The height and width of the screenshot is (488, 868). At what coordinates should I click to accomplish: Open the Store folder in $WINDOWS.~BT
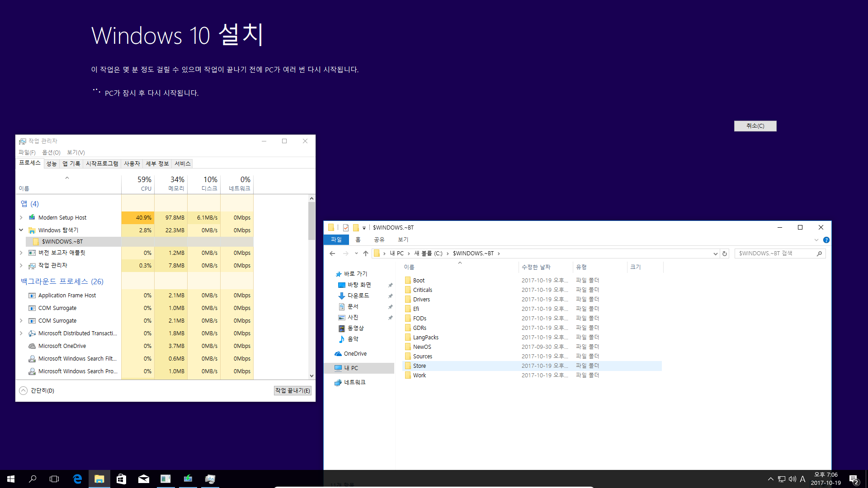(x=419, y=365)
